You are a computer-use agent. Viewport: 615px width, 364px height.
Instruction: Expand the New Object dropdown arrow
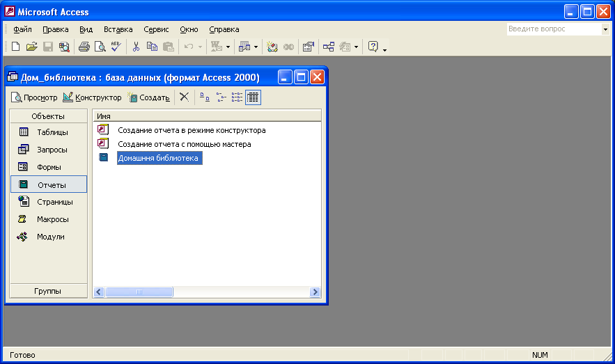[x=356, y=47]
